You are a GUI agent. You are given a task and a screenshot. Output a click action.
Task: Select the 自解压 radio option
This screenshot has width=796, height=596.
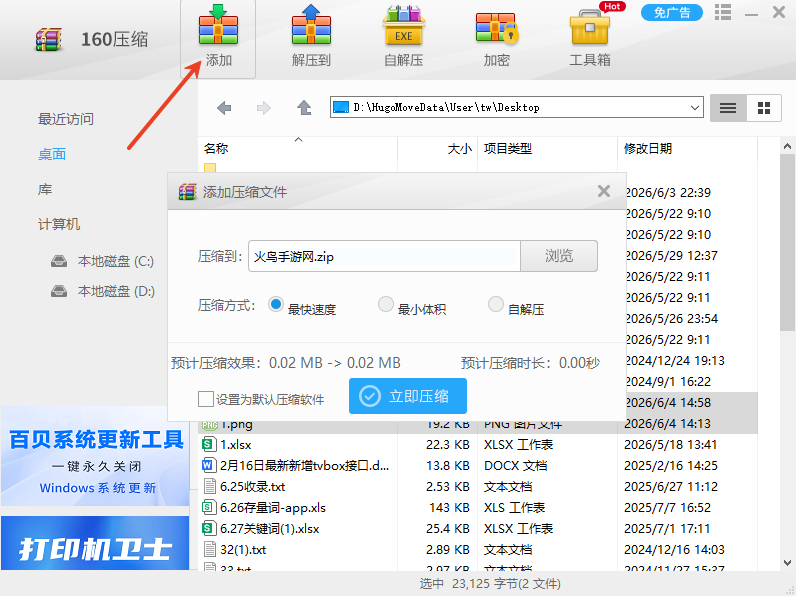[x=495, y=305]
